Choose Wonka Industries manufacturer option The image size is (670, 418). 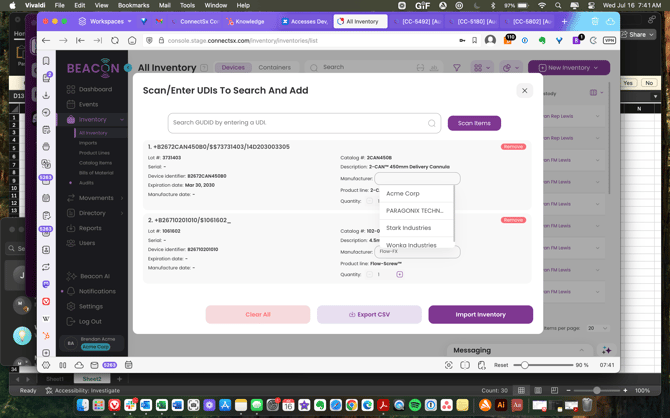click(x=416, y=244)
